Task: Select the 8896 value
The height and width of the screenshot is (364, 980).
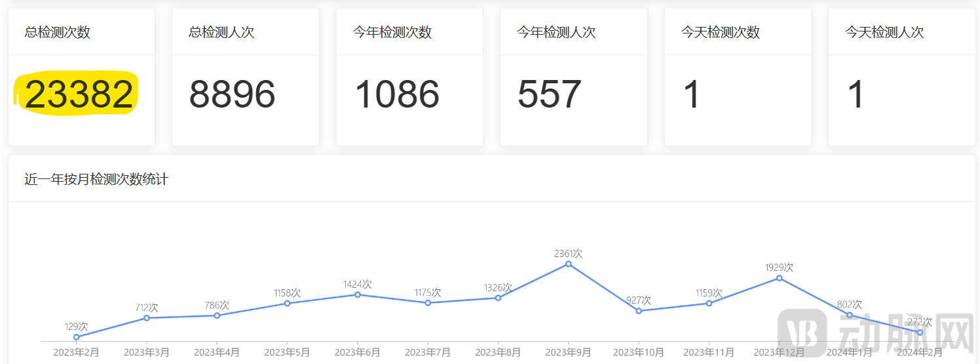Action: coord(233,94)
